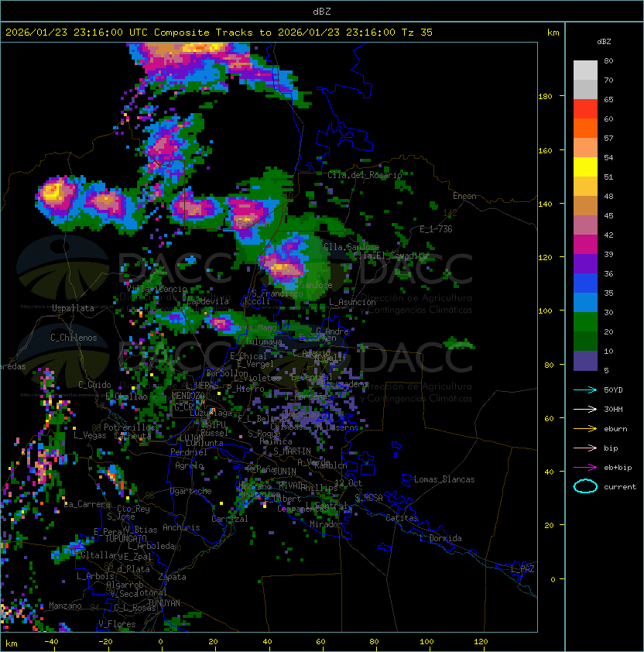
Task: Click the 'L_Asuncion' map label
Action: point(352,302)
